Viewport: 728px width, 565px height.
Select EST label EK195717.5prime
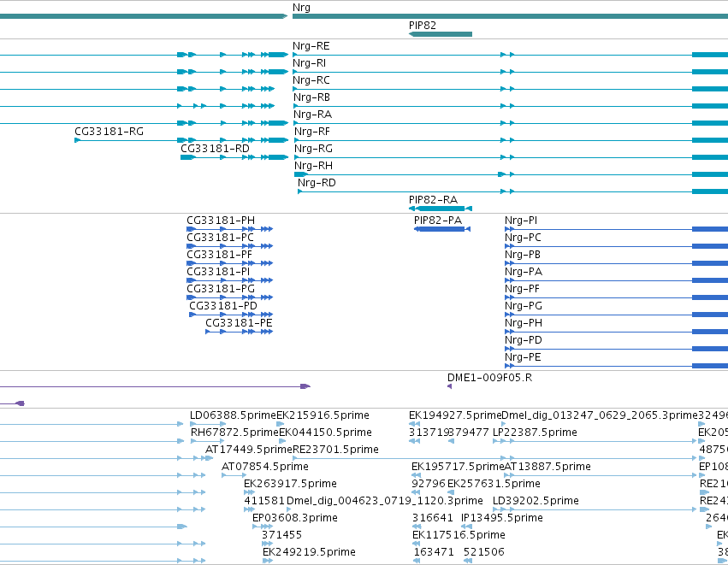click(x=458, y=467)
